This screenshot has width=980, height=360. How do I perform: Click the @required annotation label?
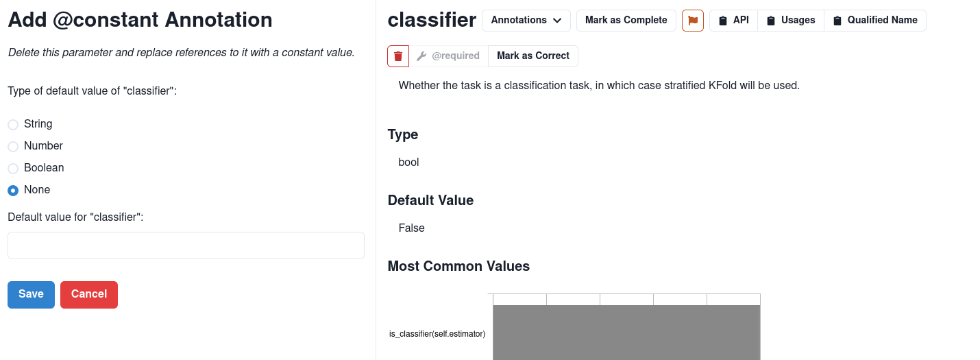[x=456, y=56]
